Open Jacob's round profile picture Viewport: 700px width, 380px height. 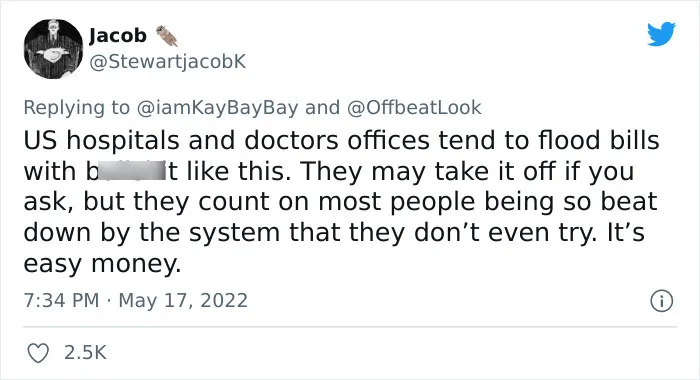pyautogui.click(x=53, y=49)
